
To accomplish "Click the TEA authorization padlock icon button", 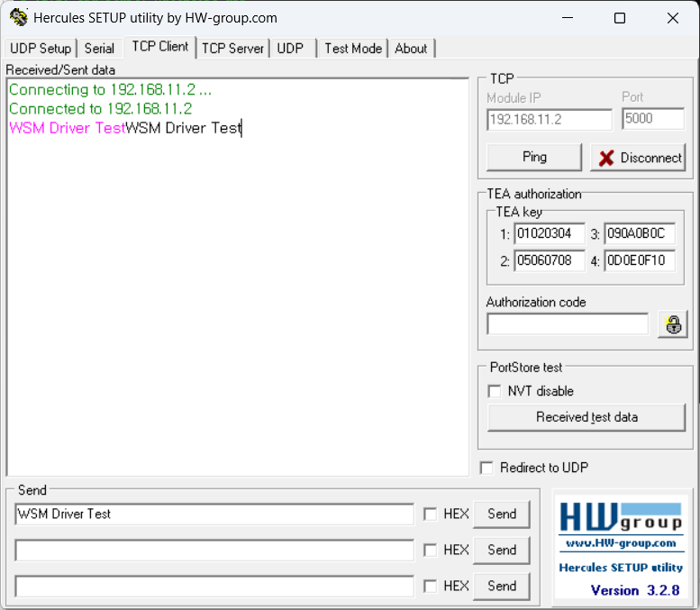I will (x=673, y=324).
